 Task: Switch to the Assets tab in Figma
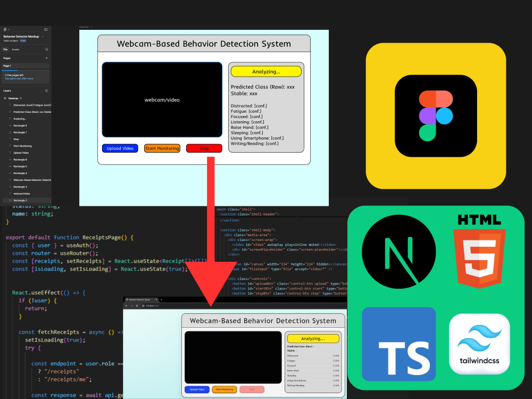click(15, 49)
